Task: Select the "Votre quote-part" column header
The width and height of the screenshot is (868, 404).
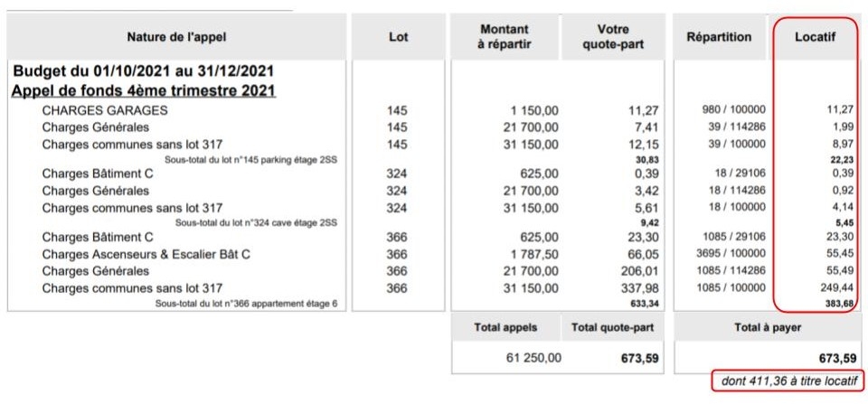Action: [x=614, y=37]
